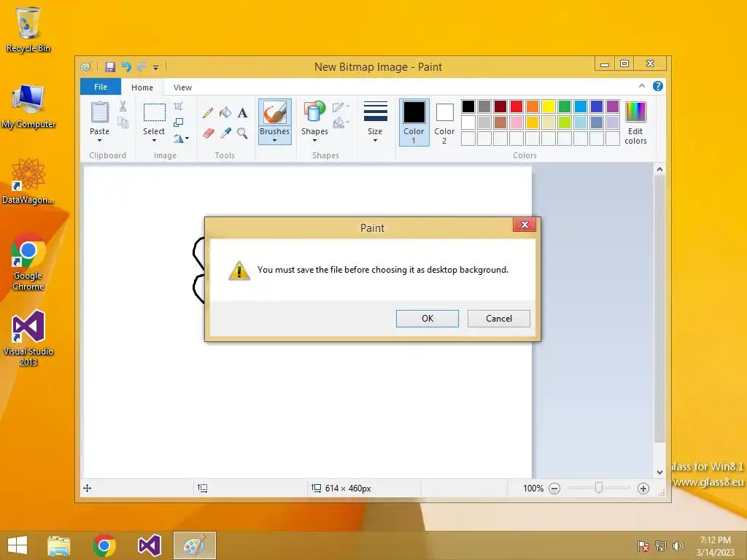This screenshot has width=747, height=560.
Task: Select the Text tool
Action: pyautogui.click(x=242, y=113)
